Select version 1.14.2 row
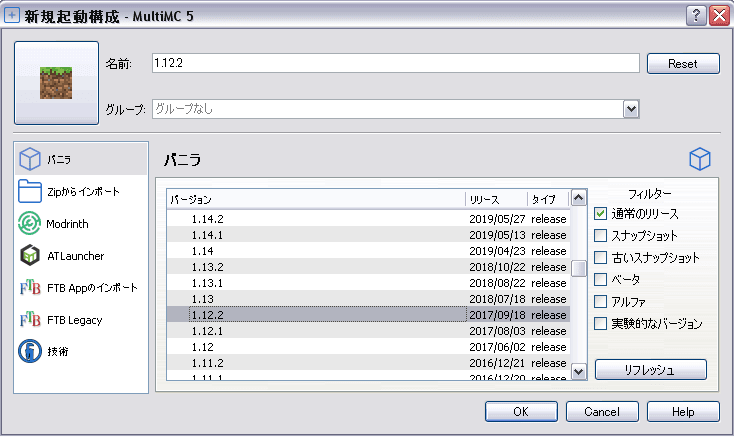 coord(368,219)
